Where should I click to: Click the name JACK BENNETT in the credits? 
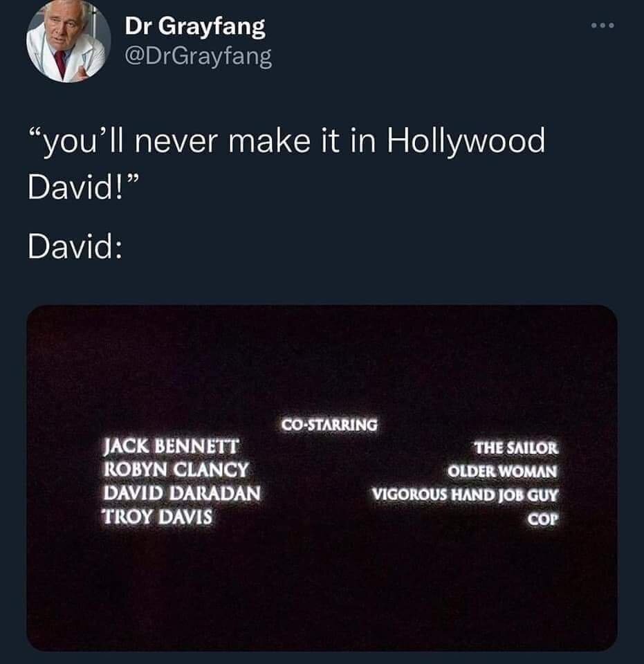coord(172,446)
